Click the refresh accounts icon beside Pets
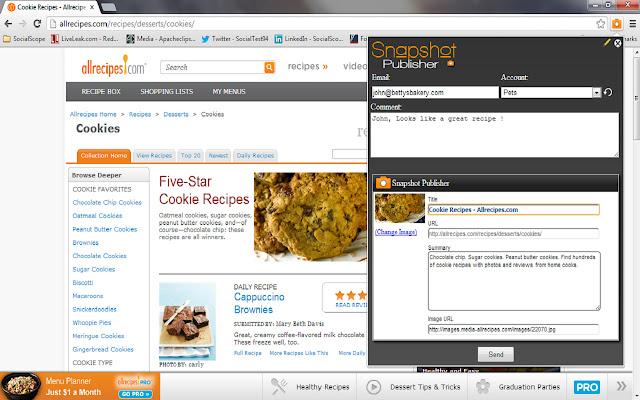640x400 pixels. (608, 92)
